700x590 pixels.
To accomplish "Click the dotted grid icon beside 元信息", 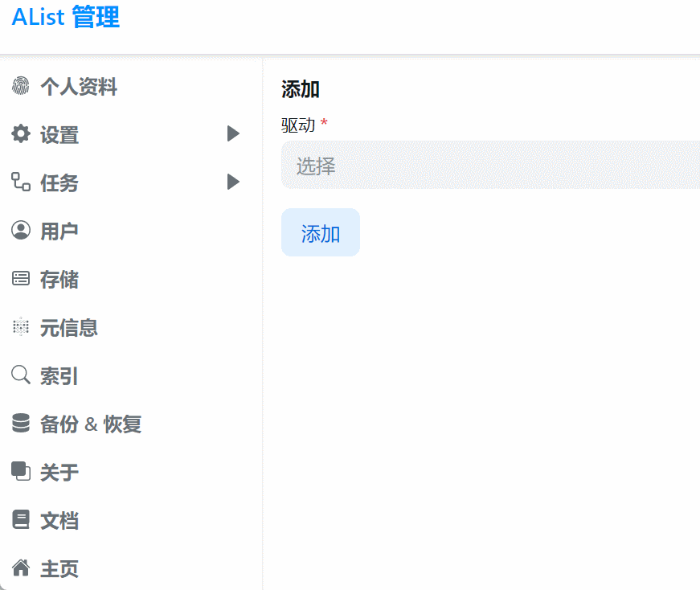I will click(19, 327).
